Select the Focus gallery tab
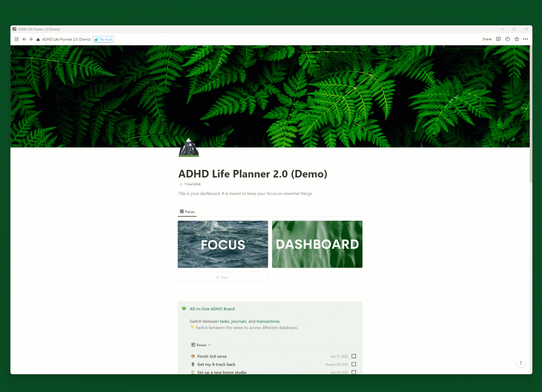 (187, 212)
